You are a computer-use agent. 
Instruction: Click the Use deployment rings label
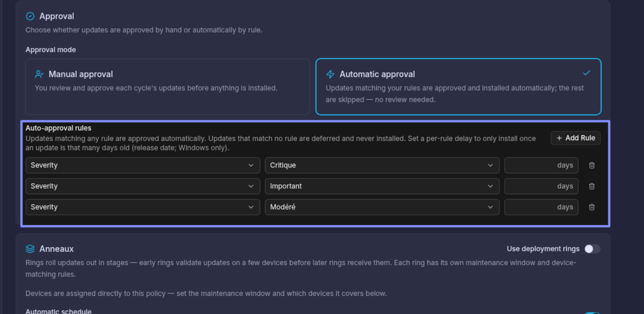(x=543, y=249)
